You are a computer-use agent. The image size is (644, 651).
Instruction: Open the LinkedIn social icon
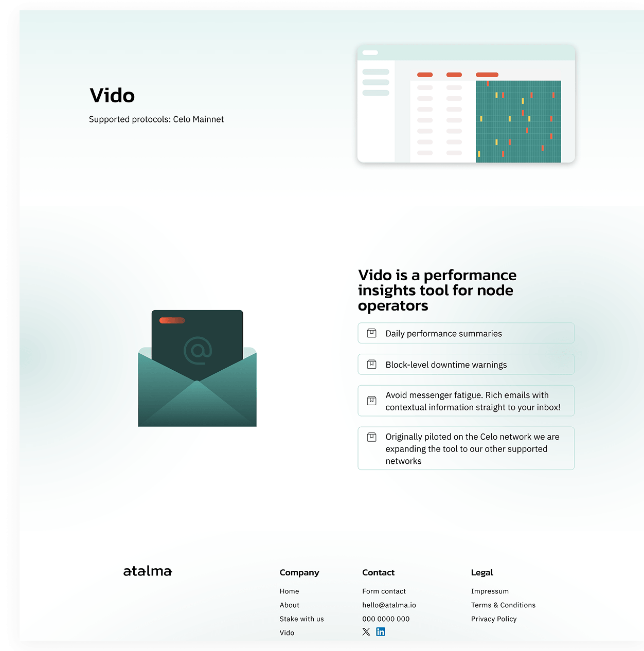[x=381, y=631]
